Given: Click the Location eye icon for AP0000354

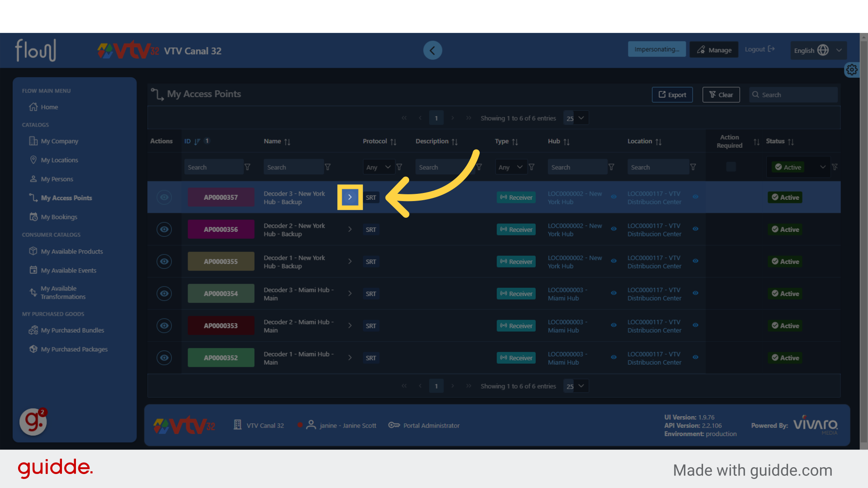Looking at the screenshot, I should click(695, 293).
